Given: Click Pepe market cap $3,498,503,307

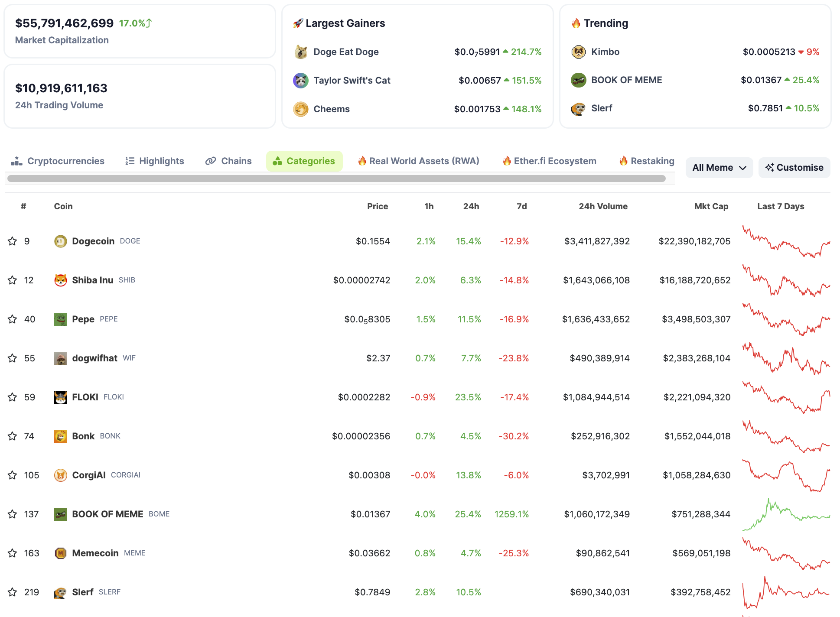Looking at the screenshot, I should 696,319.
